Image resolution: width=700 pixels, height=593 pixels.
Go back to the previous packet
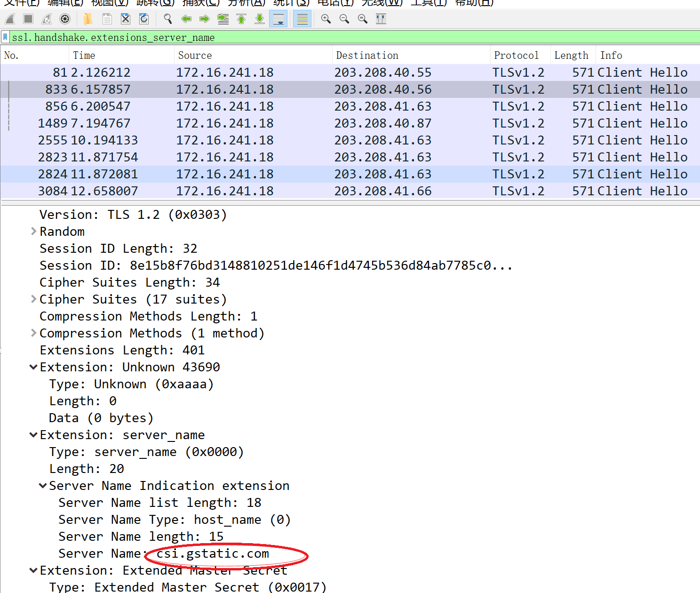186,19
